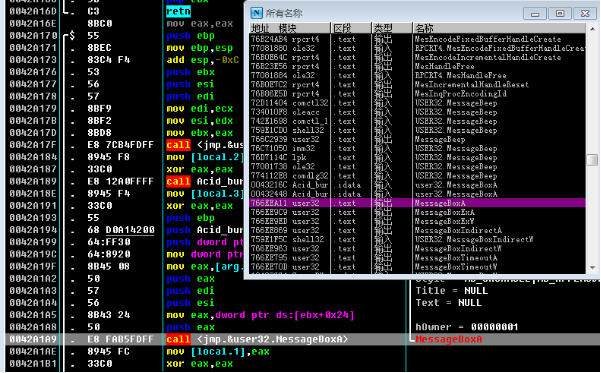This screenshot has height=373, width=601.
Task: Select the imm32 row importing USER32.MessageBeep
Action: tap(417, 148)
